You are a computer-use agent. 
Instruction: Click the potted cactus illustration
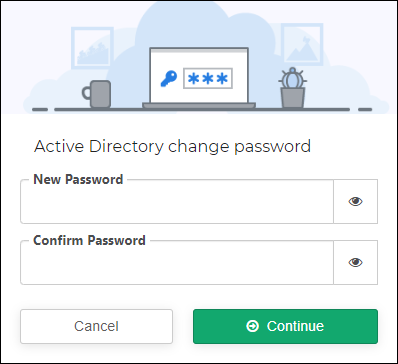[x=292, y=88]
